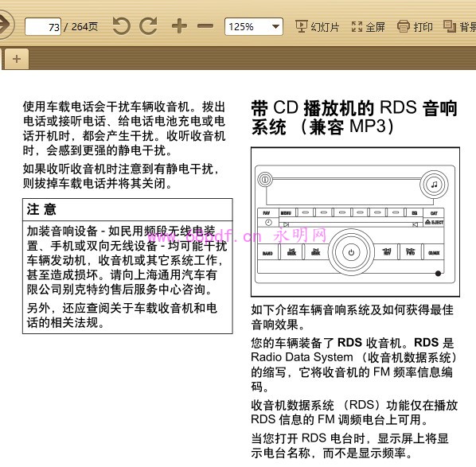Start slideshow mode (幻灯片)
The height and width of the screenshot is (467, 476).
click(x=318, y=27)
